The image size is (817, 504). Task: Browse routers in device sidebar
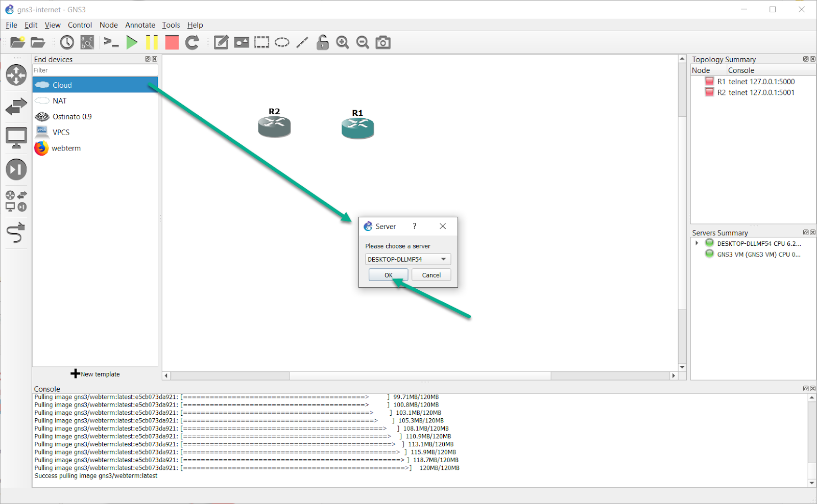16,75
